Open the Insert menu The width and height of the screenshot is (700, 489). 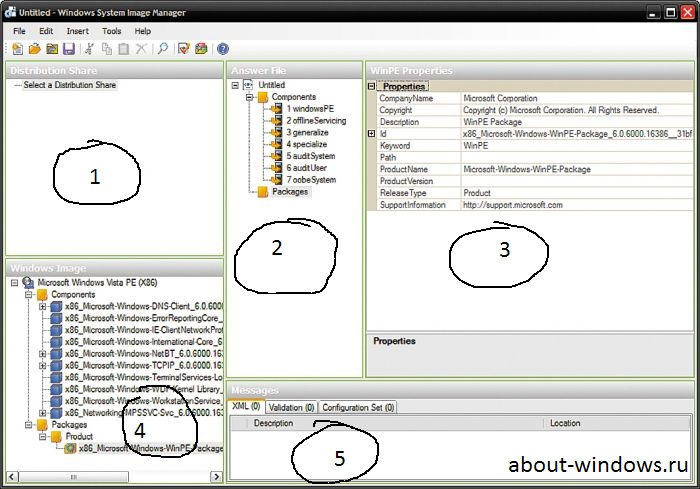(x=78, y=31)
